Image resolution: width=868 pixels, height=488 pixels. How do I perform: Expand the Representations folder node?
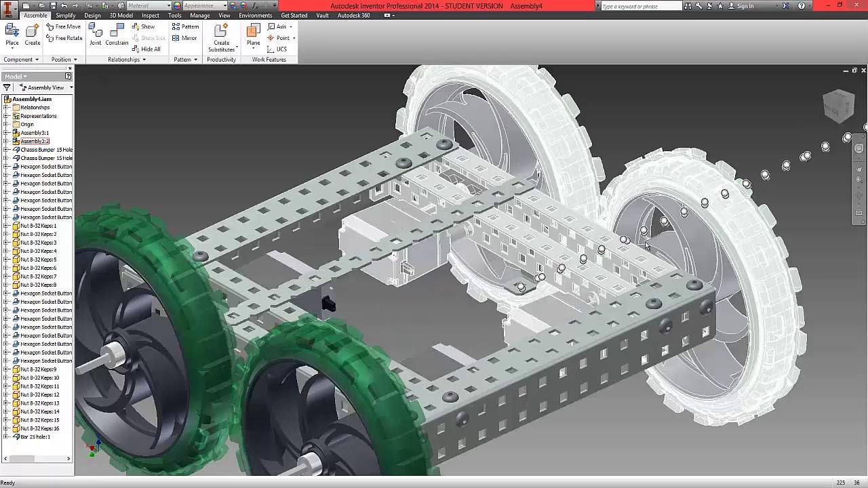pos(7,116)
